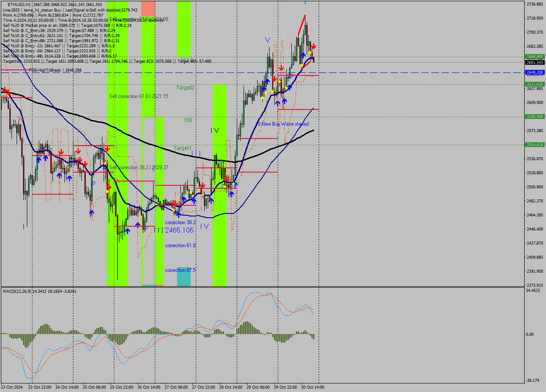Viewport: 546px width, 392px height.
Task: Select the 26 Oct 14:00 time label
Action: click(x=148, y=387)
